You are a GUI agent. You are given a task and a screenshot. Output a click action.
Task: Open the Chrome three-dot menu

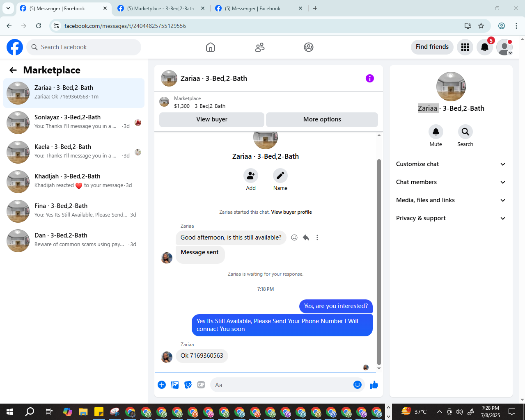(516, 26)
